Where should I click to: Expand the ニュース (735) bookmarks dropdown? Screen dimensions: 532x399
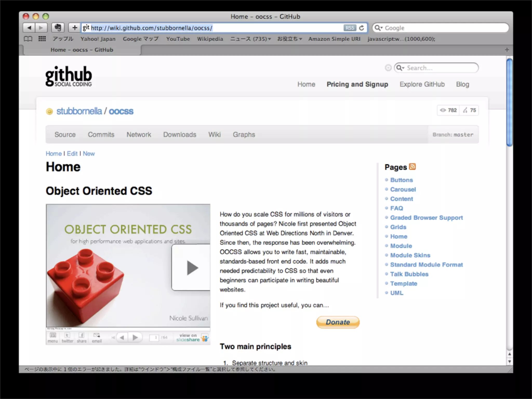(250, 39)
